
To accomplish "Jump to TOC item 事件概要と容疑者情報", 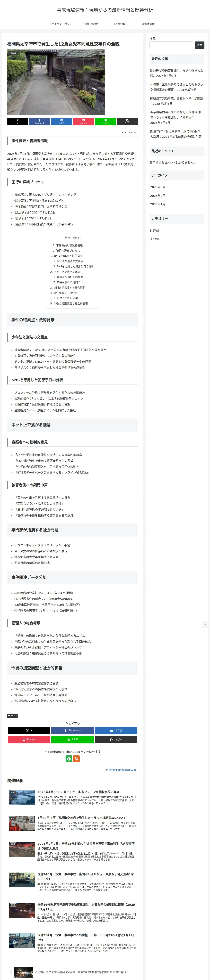I will [69, 245].
